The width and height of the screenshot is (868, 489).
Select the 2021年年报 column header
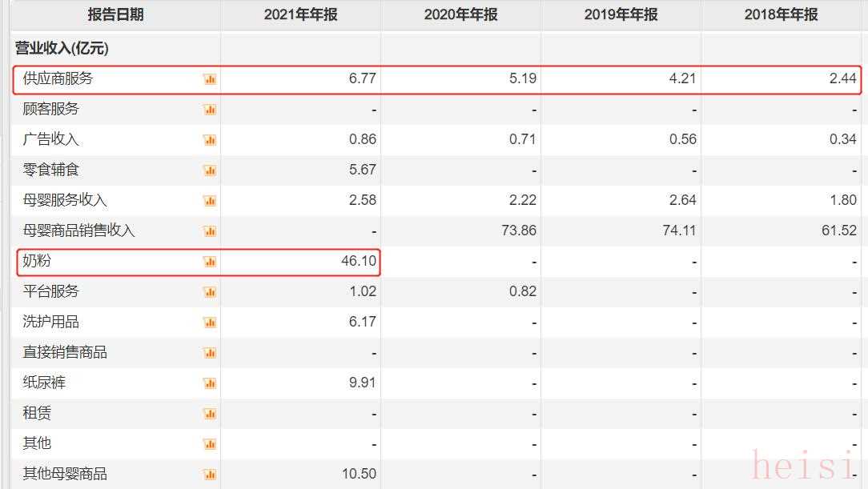300,14
